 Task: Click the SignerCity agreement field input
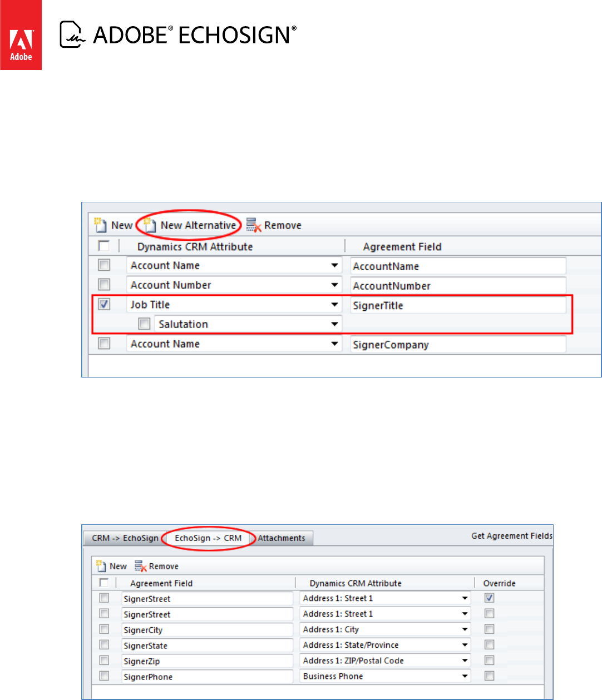(207, 630)
